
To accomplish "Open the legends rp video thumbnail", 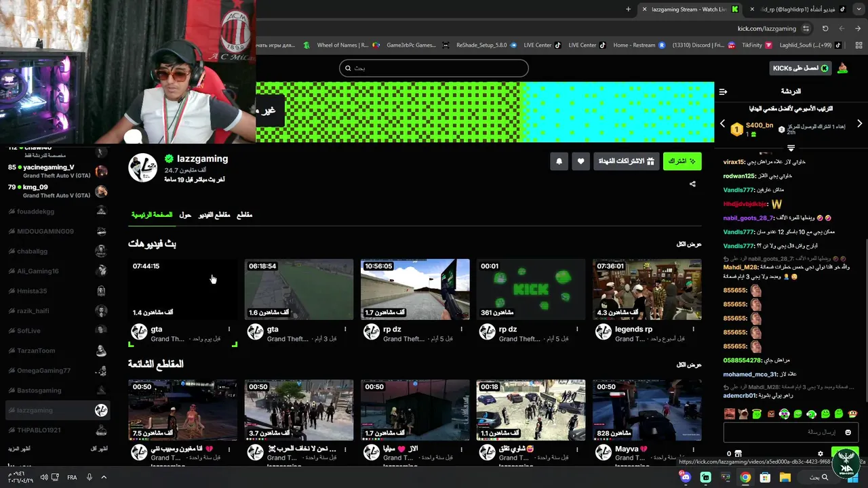I will pos(647,289).
